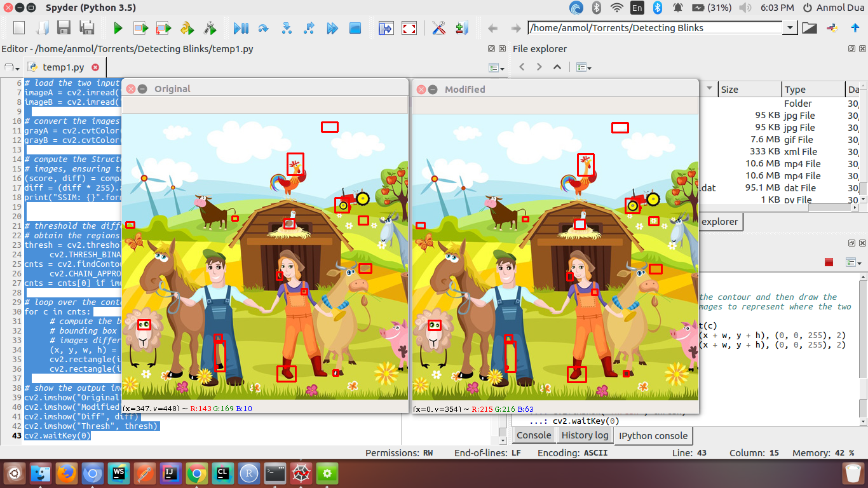Viewport: 868px width, 488px height.
Task: Start debugging with the Debug file icon
Action: click(x=241, y=28)
